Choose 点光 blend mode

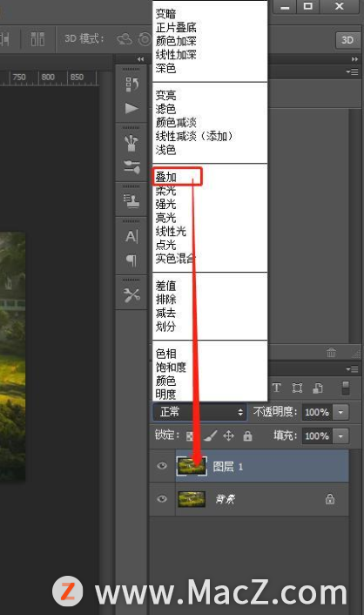pyautogui.click(x=166, y=245)
